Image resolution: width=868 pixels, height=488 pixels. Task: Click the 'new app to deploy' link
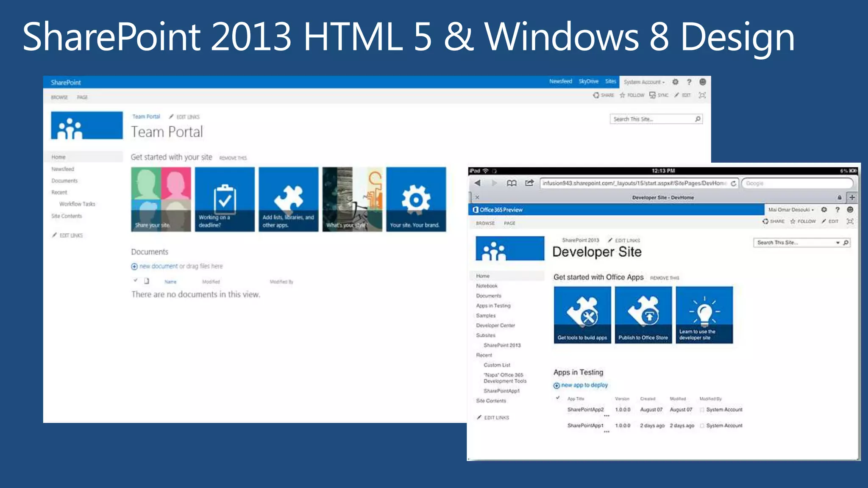coord(584,385)
